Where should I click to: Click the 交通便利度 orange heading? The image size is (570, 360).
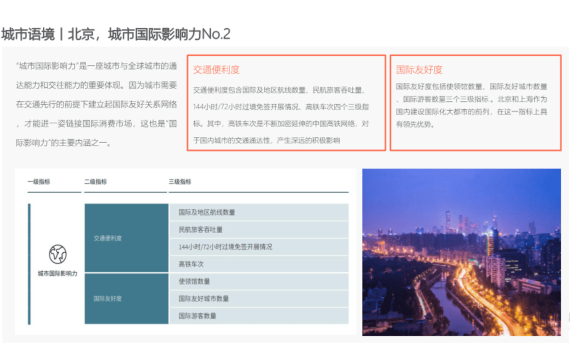216,70
